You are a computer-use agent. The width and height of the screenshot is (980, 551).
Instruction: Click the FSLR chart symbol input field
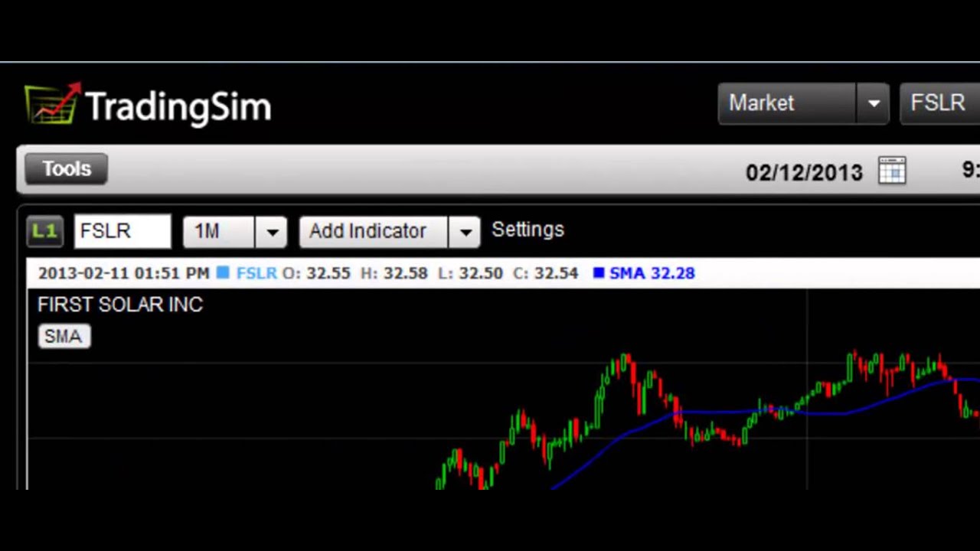(x=122, y=231)
